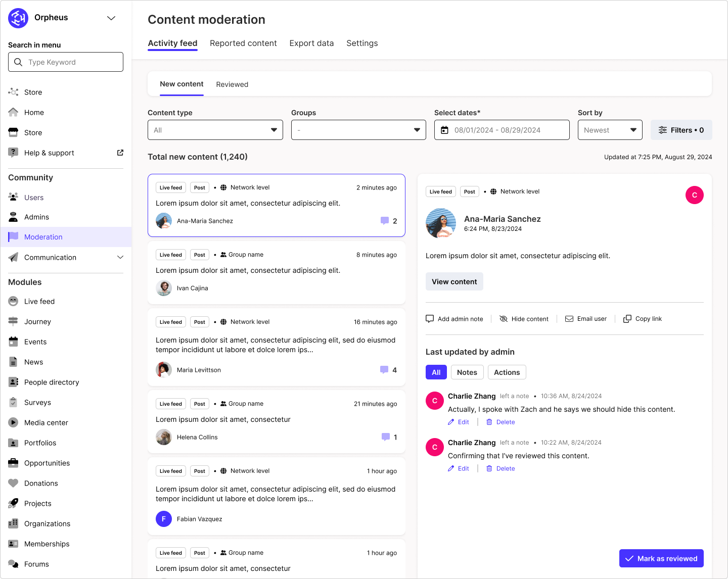Expand the Communication submenu chevron

[120, 257]
